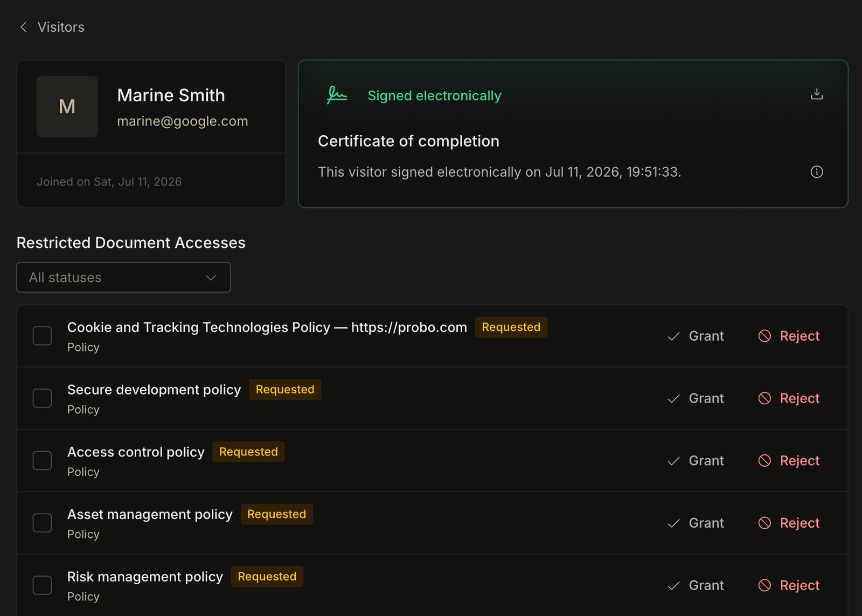Image resolution: width=862 pixels, height=616 pixels.
Task: Click the Certificate of completion heading
Action: click(x=408, y=141)
